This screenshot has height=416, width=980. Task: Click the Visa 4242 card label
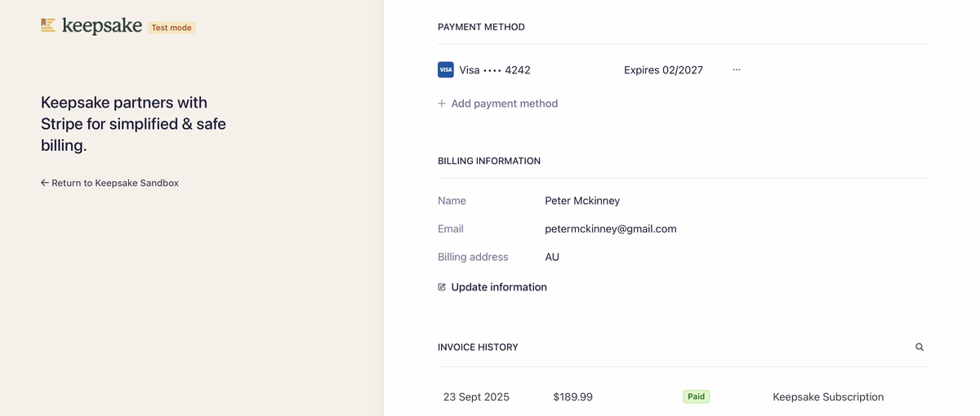[495, 70]
